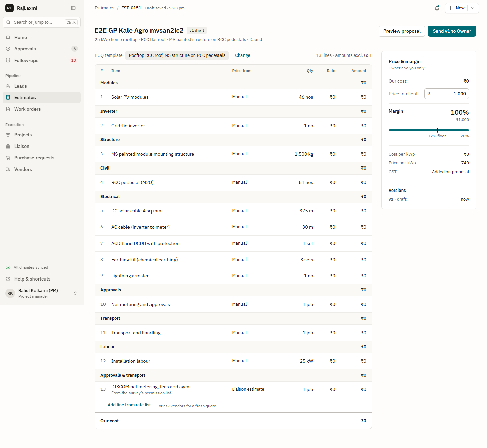
Task: Click DISCOM net metering, fees and agent
Action: [x=151, y=387]
